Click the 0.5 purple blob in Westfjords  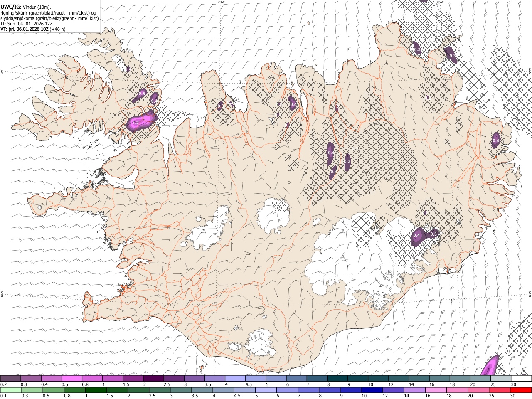142,94
